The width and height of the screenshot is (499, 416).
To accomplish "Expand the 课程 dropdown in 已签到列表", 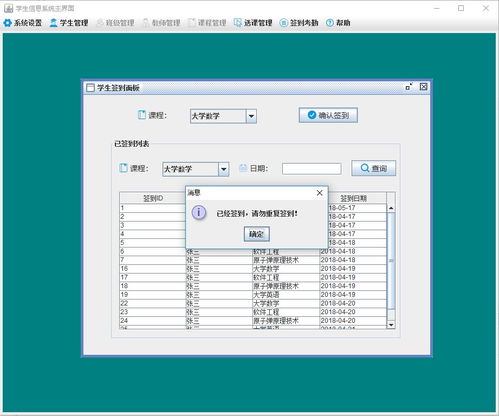I will coord(224,169).
